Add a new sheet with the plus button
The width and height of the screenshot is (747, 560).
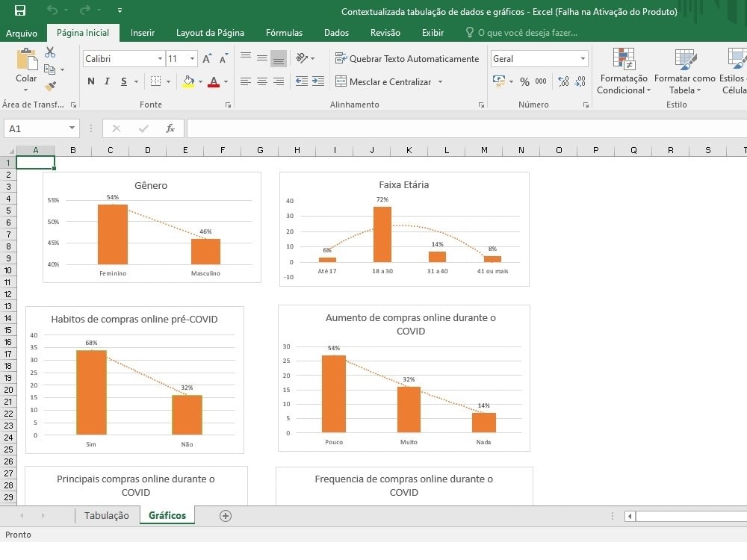click(226, 515)
